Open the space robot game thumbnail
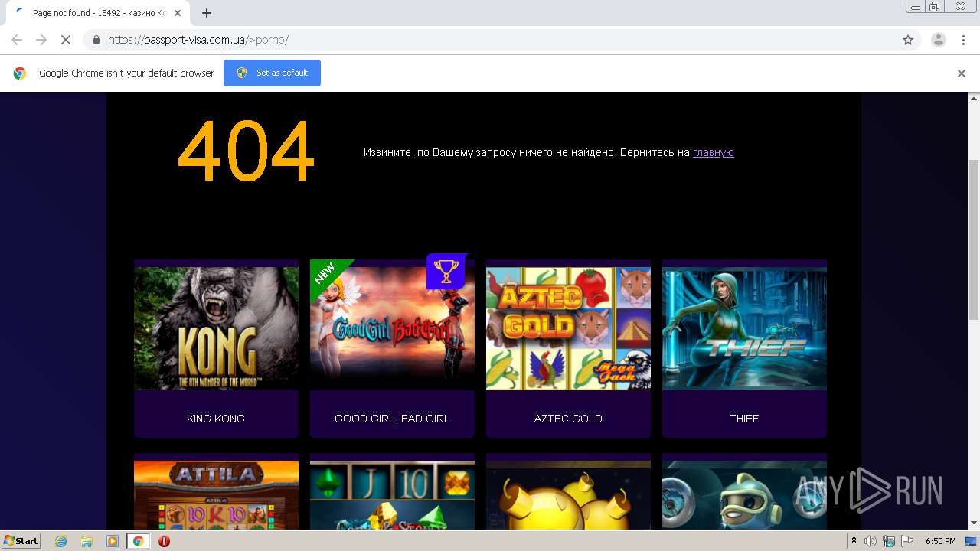The image size is (980, 551). pos(744,494)
